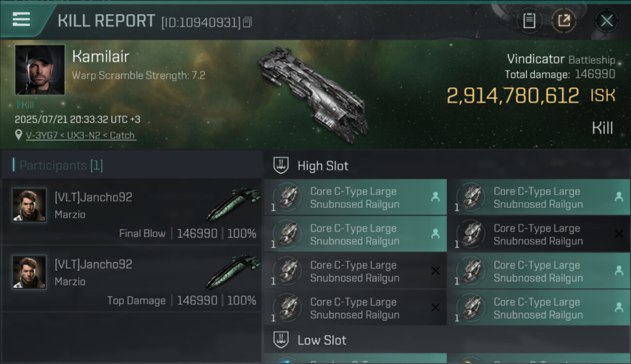Click the High Slot shield icon

click(281, 165)
